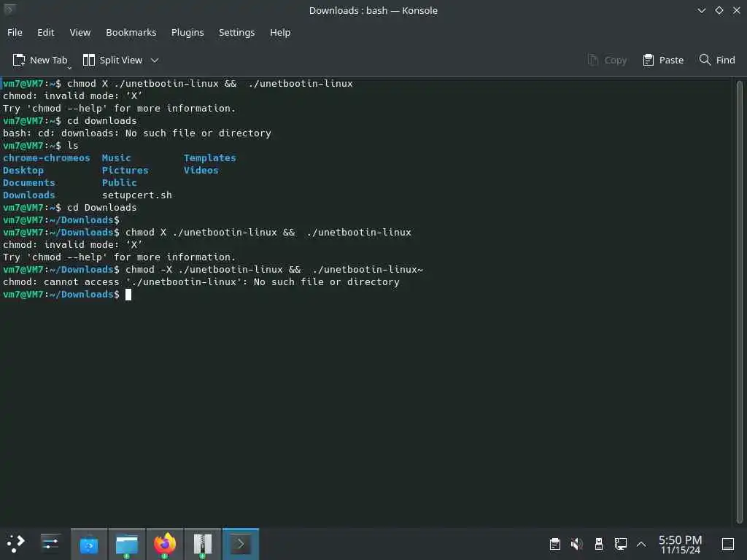Click 'chrome-chromeos' in ls output
Image resolution: width=747 pixels, height=560 pixels.
[46, 158]
